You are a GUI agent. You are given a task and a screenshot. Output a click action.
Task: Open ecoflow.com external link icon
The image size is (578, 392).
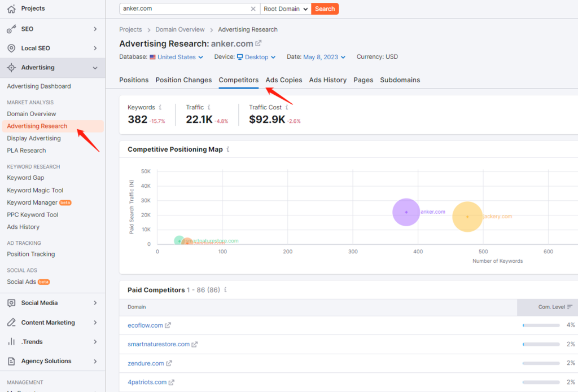168,325
